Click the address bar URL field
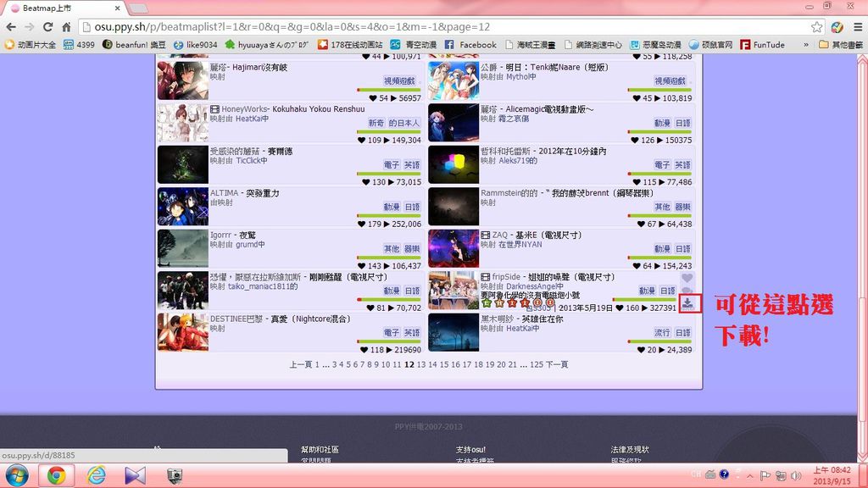 [x=447, y=26]
